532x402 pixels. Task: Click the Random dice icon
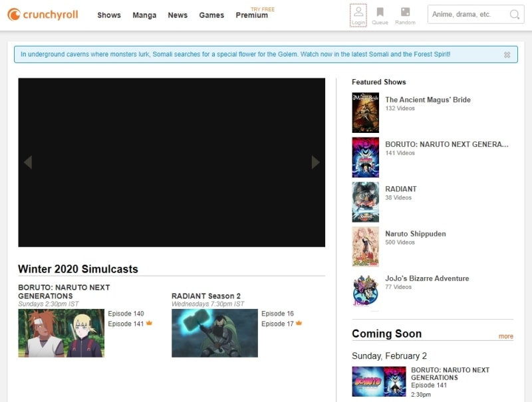pos(405,15)
